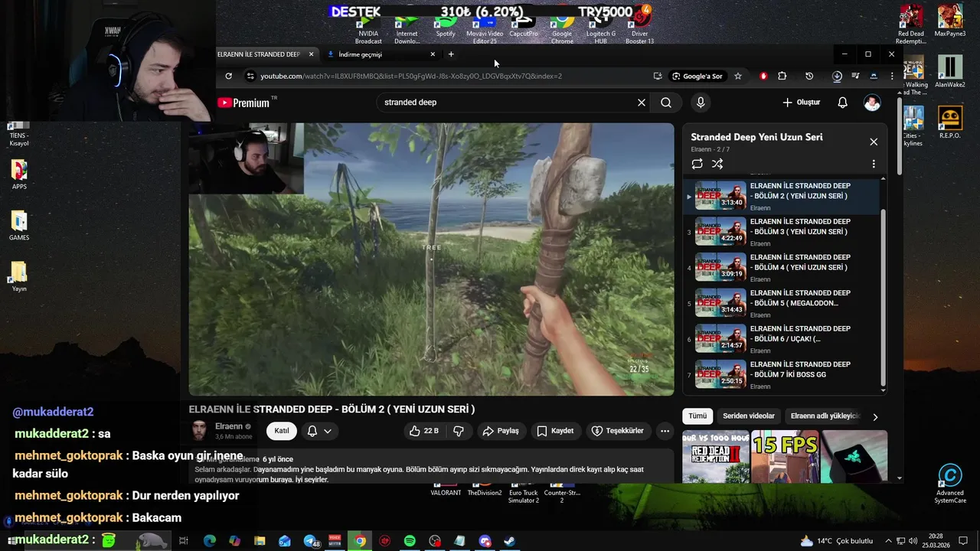Open Chrome downloads icon

(x=837, y=76)
